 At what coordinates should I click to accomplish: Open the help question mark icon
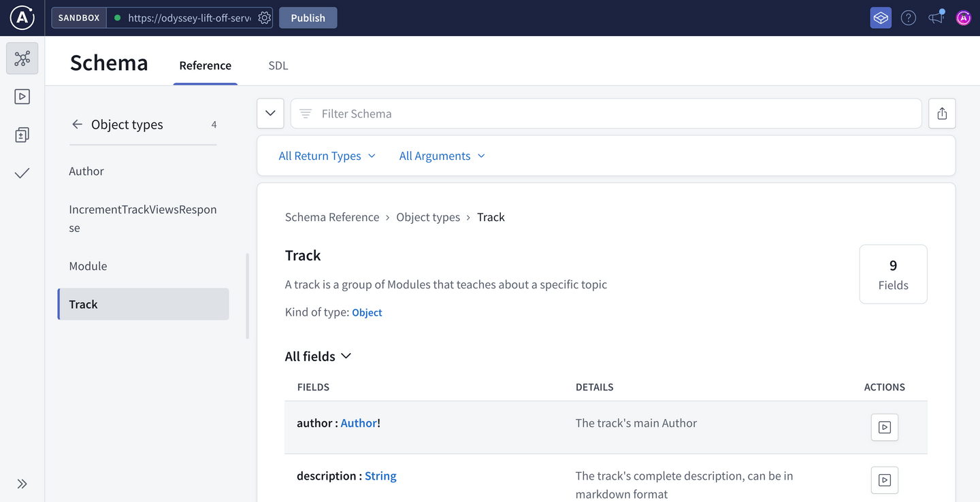(908, 18)
